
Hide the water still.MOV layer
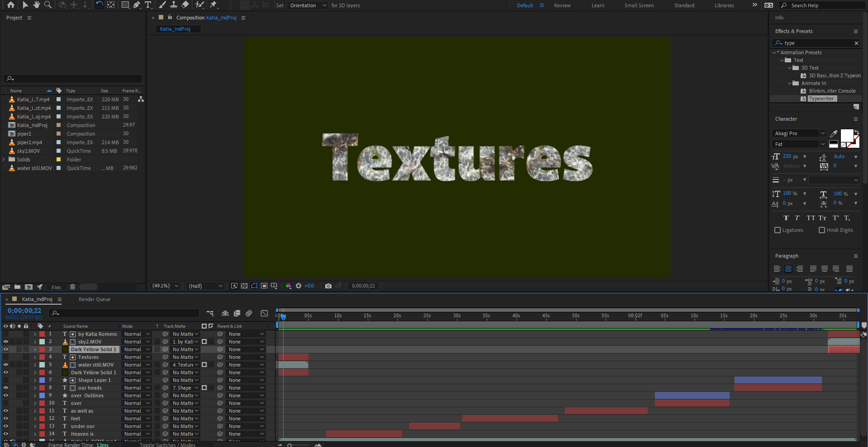click(6, 365)
